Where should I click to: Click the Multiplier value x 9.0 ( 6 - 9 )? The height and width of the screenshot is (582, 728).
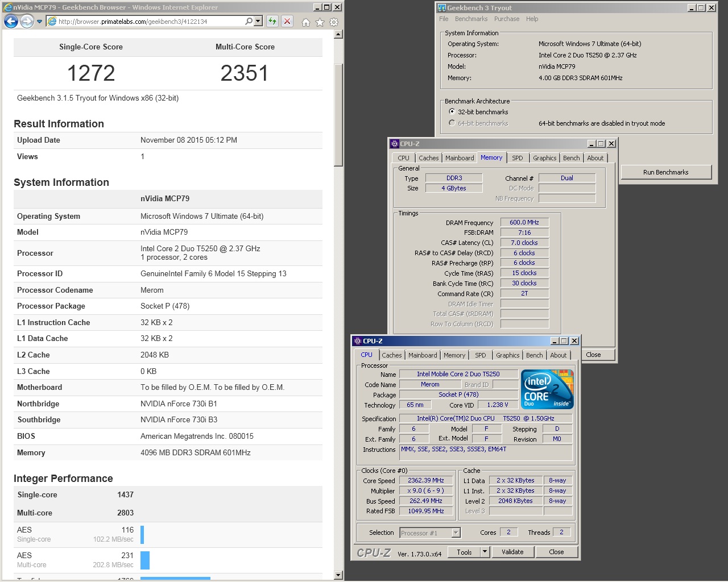pyautogui.click(x=426, y=490)
